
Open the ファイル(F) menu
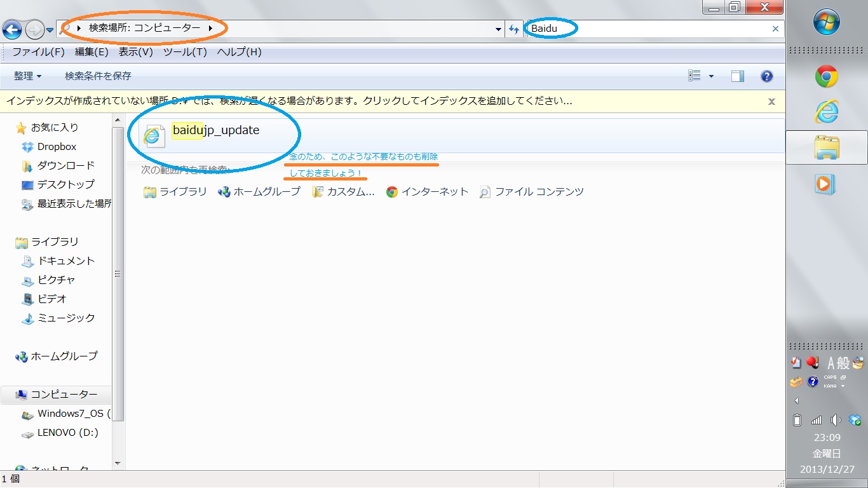(x=39, y=52)
